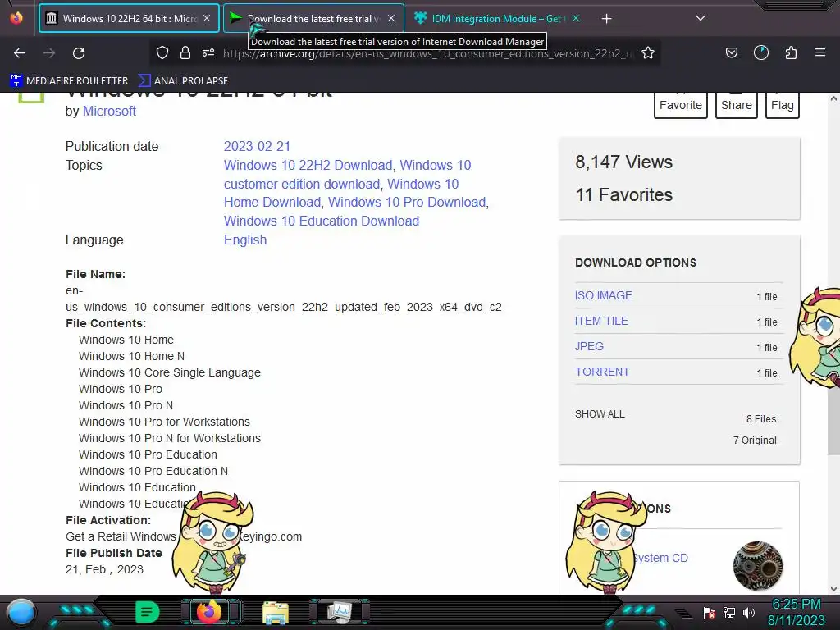
Task: Open Windows 10 Pro Download topic
Action: click(x=407, y=202)
